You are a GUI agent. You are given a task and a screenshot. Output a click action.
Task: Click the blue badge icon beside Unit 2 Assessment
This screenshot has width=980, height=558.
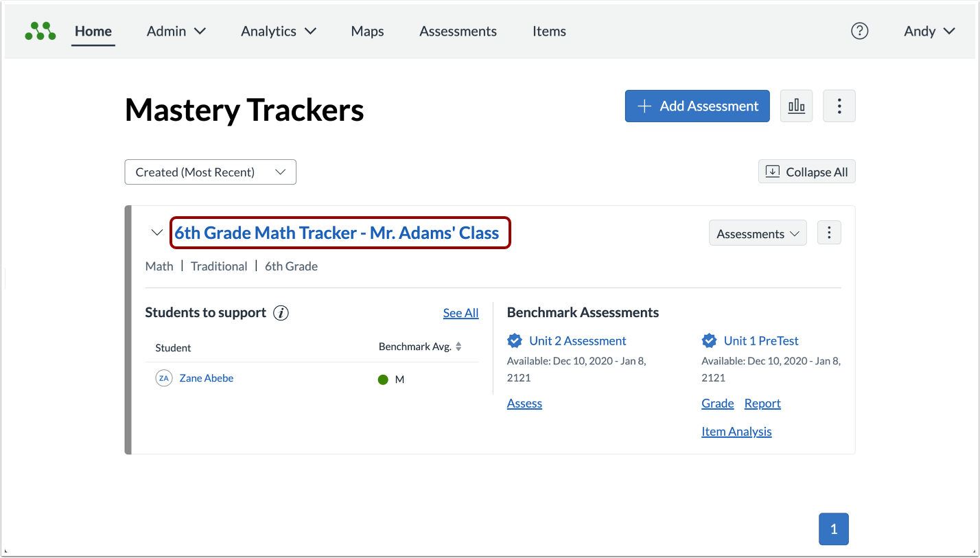(515, 340)
